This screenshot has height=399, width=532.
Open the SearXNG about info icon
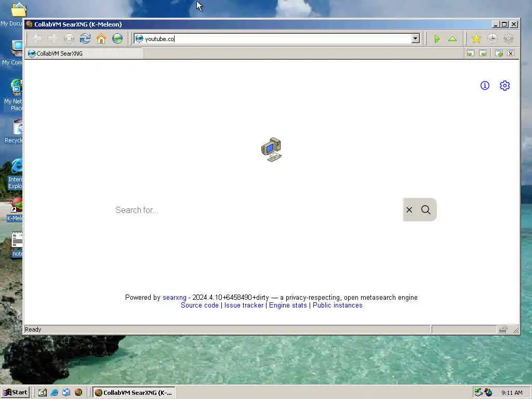coord(485,86)
